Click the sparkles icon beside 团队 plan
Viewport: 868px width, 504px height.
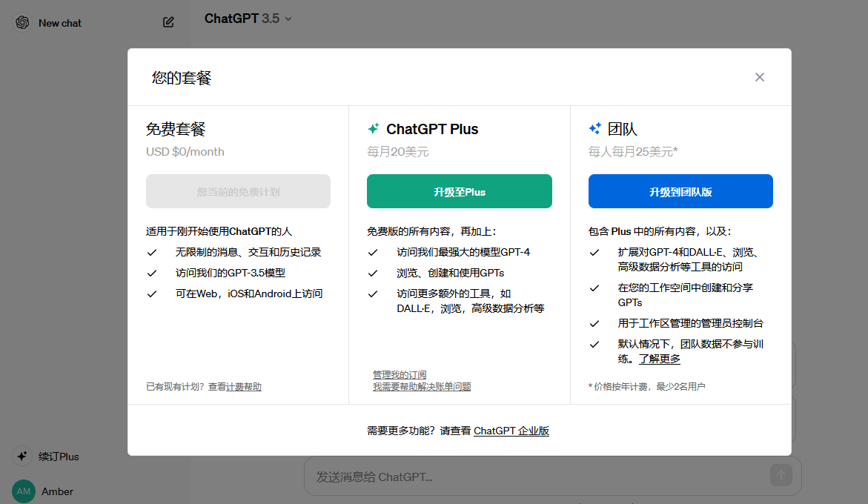595,127
